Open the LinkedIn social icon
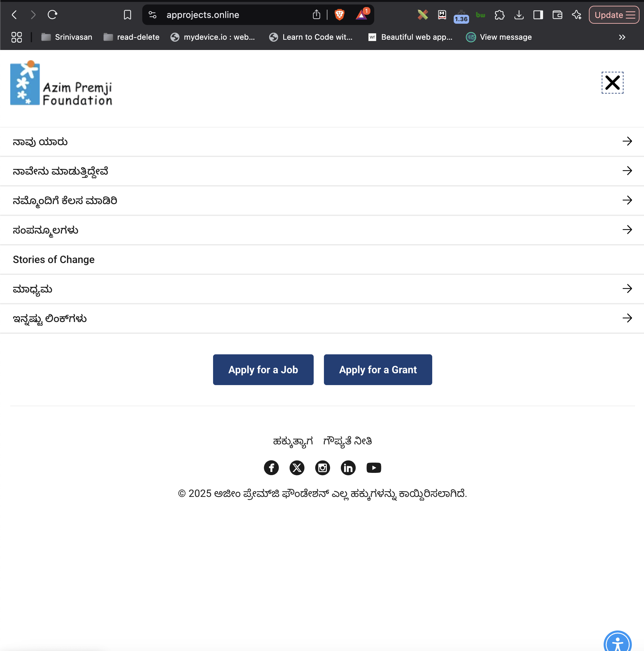The height and width of the screenshot is (651, 644). [348, 467]
